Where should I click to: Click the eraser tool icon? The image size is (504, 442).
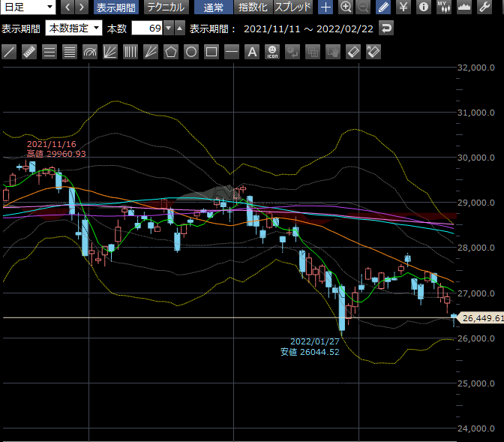point(353,52)
